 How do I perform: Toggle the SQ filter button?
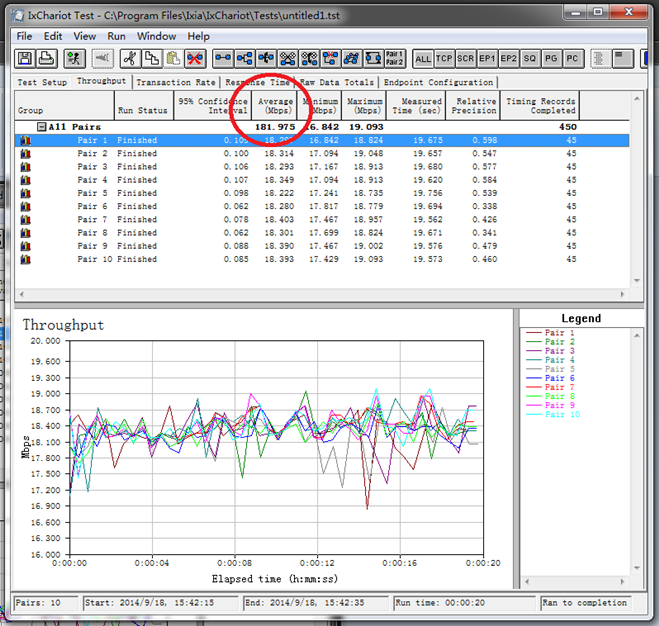point(530,59)
